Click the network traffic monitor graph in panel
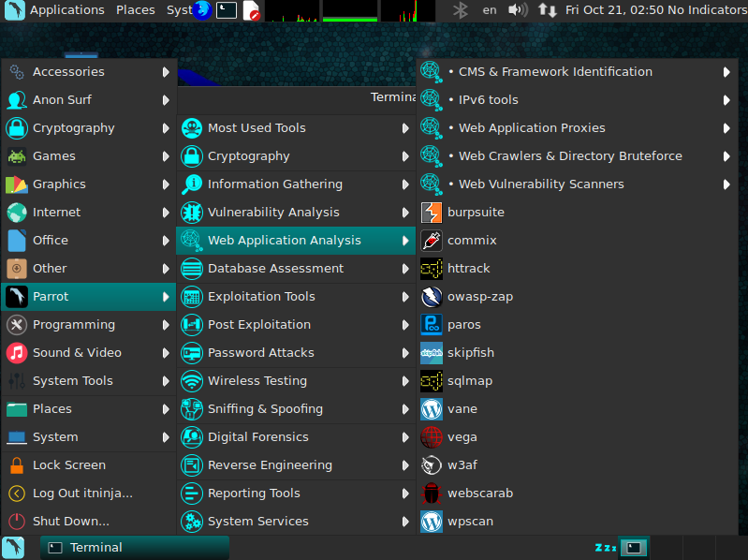748x560 pixels. (407, 11)
